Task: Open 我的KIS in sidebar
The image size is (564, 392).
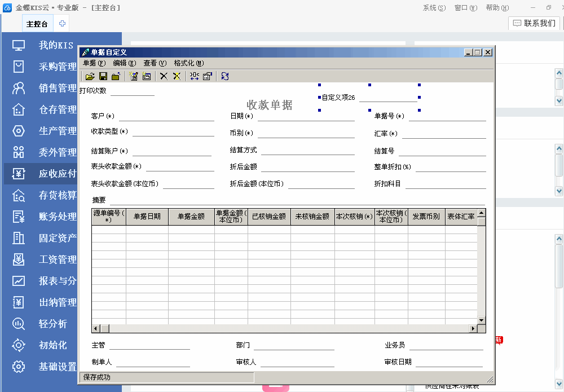Action: 56,45
